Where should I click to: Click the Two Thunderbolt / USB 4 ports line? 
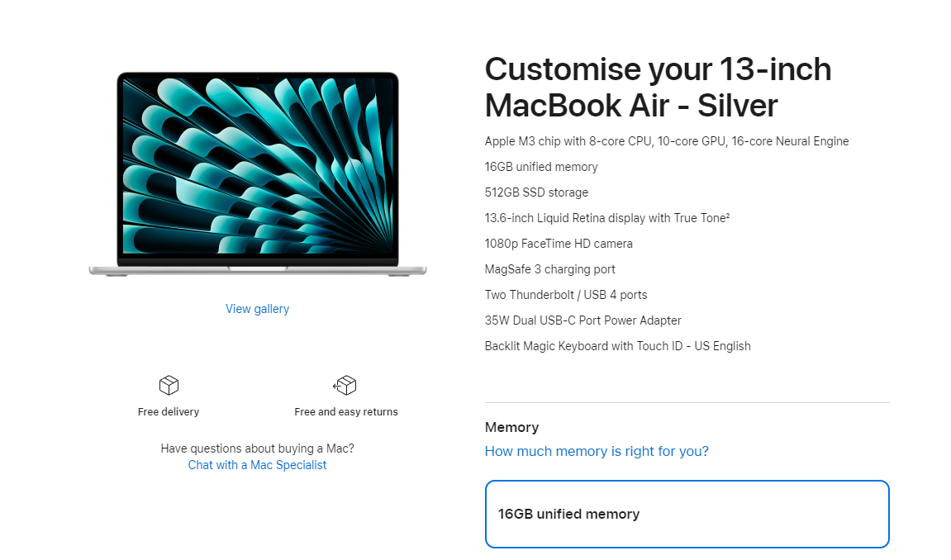click(x=566, y=295)
